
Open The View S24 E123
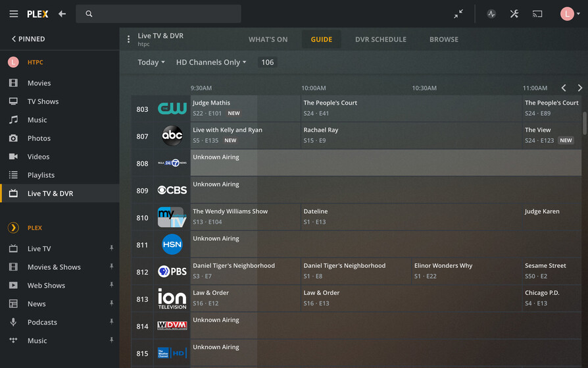(552, 136)
